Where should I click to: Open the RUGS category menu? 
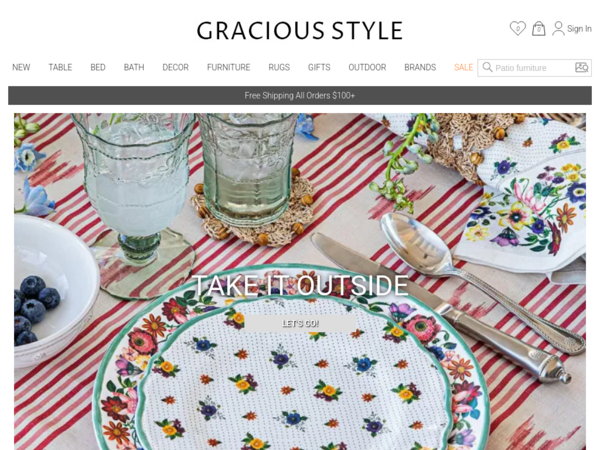coord(279,67)
